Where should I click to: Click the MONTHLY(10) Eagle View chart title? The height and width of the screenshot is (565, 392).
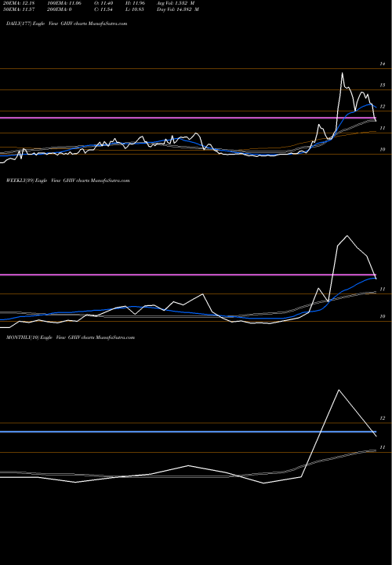click(x=71, y=337)
